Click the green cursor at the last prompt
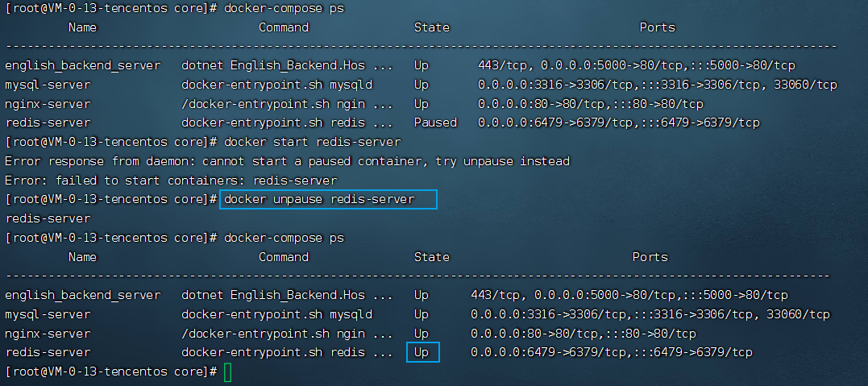The width and height of the screenshot is (868, 386). coord(227,371)
